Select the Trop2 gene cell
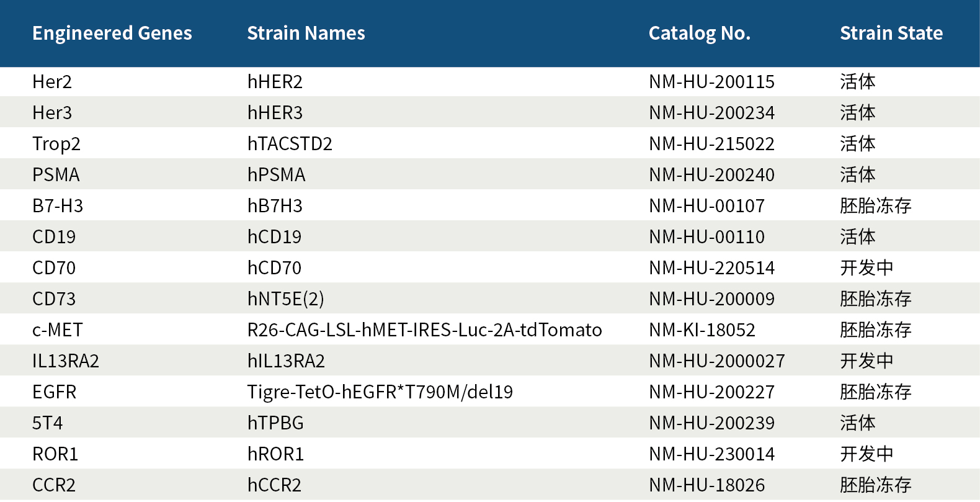Image resolution: width=980 pixels, height=502 pixels. [x=56, y=144]
